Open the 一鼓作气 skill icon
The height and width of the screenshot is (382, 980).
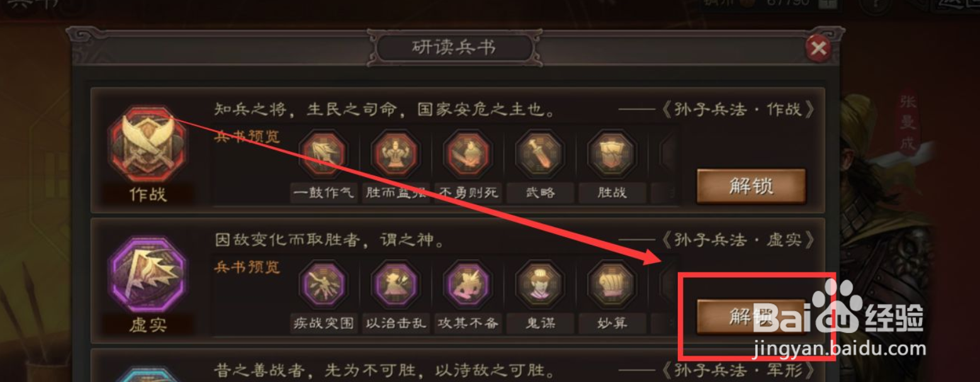pos(323,153)
